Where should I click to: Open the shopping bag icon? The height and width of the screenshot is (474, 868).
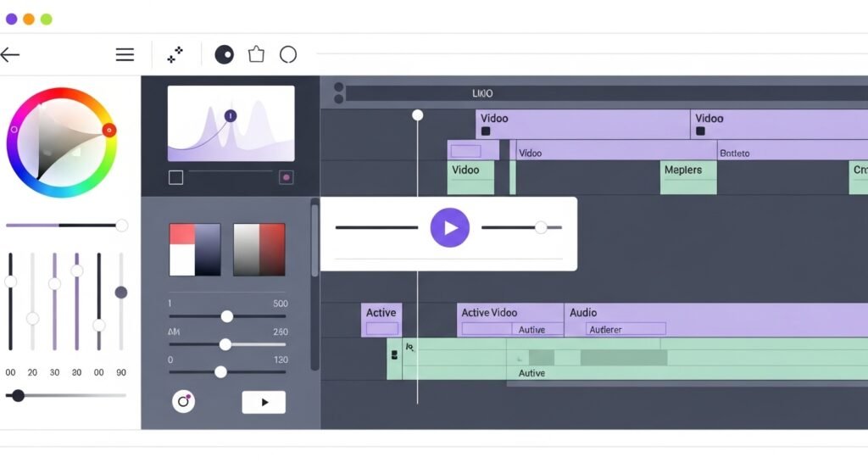click(256, 55)
